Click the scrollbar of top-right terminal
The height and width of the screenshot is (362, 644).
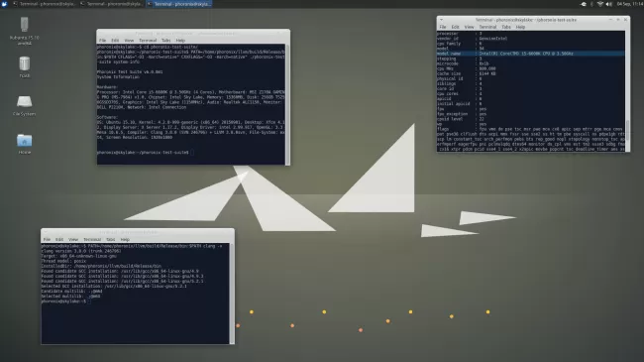(627, 91)
